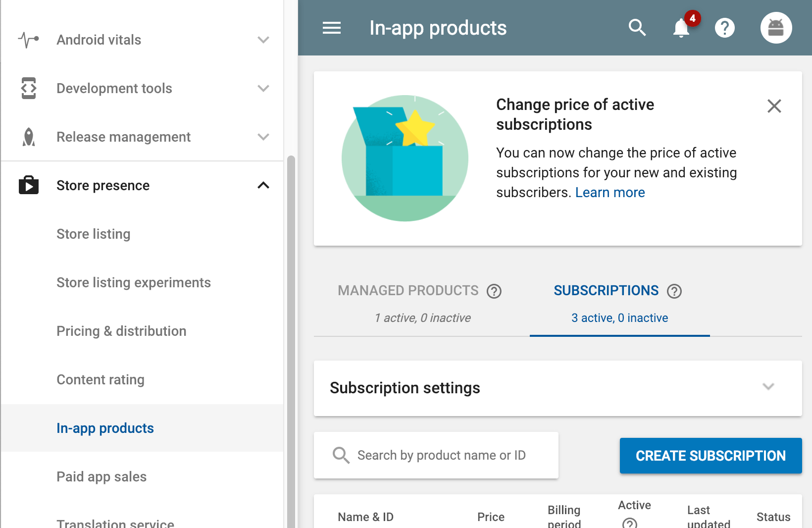The height and width of the screenshot is (528, 812).
Task: Open the help question mark icon
Action: click(725, 28)
